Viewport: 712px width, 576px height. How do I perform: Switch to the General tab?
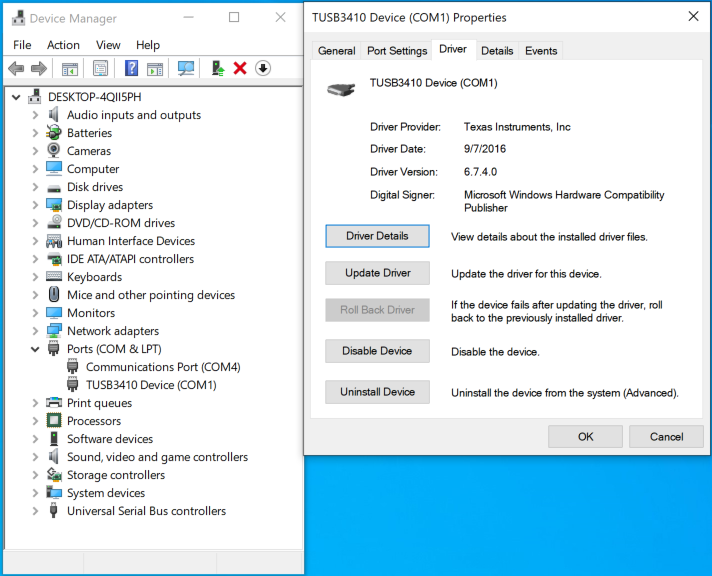[336, 50]
